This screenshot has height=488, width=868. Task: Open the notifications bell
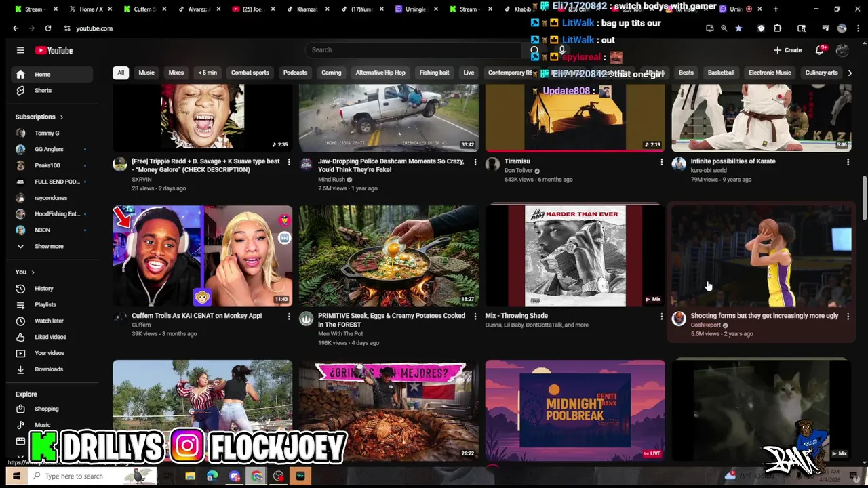(820, 50)
